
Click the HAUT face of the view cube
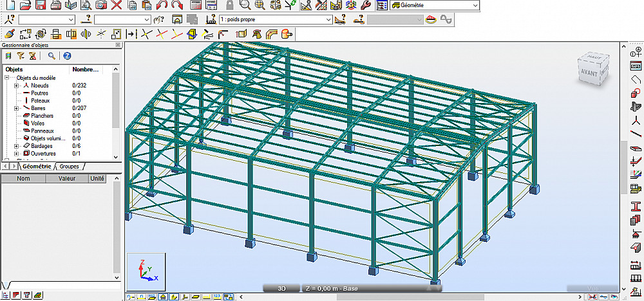click(594, 57)
